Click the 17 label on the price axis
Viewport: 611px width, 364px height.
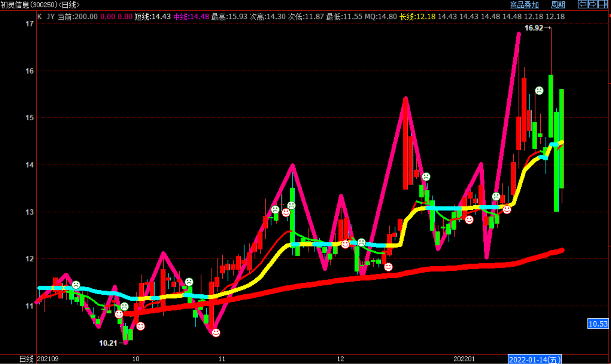[30, 24]
